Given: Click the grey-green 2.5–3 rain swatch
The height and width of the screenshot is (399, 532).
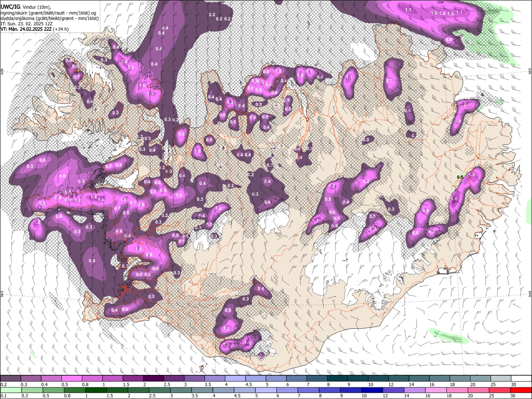Looking at the screenshot, I should pyautogui.click(x=159, y=390).
